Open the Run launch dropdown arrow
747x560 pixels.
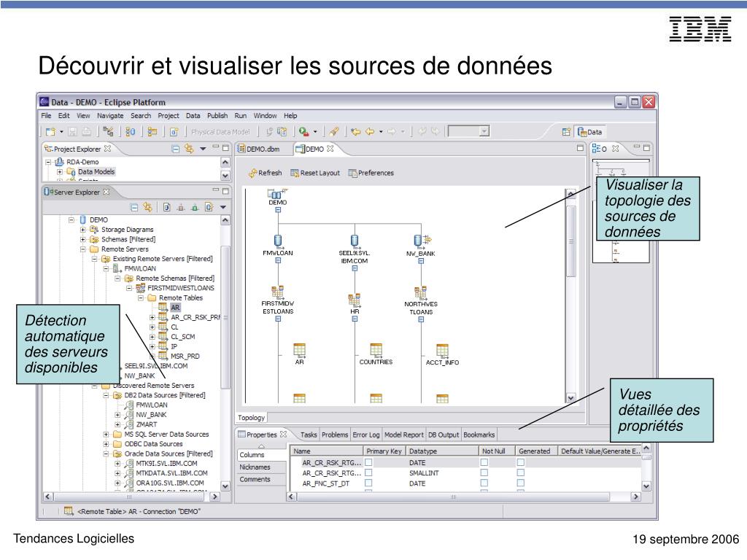pyautogui.click(x=315, y=132)
